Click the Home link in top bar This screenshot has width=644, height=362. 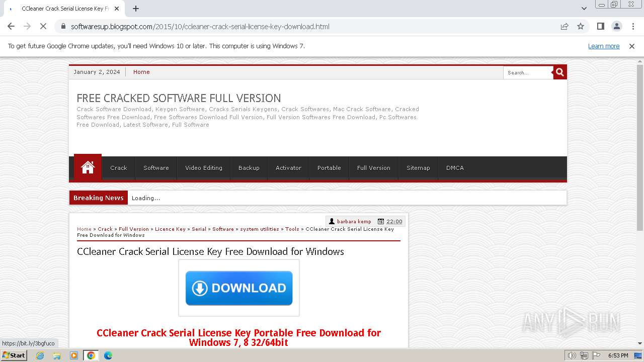[x=141, y=72]
